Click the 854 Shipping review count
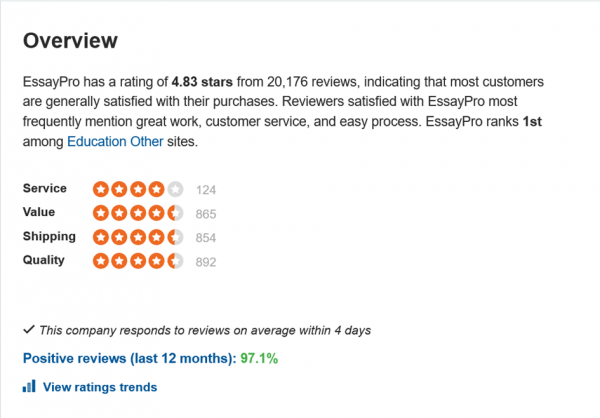 [206, 238]
